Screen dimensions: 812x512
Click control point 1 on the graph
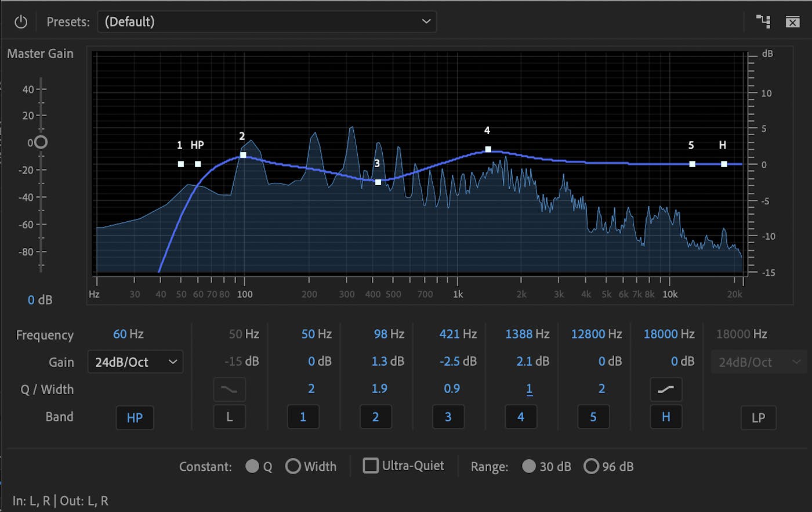pos(181,164)
